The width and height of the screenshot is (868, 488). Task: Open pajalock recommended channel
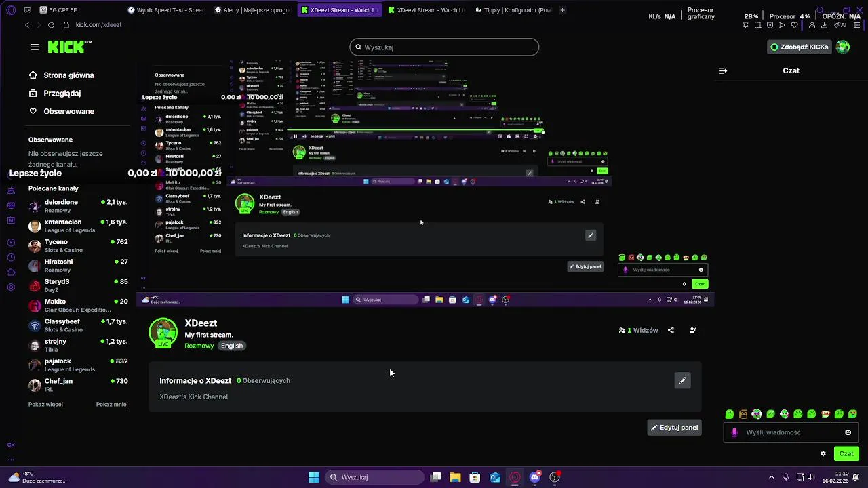coord(78,365)
